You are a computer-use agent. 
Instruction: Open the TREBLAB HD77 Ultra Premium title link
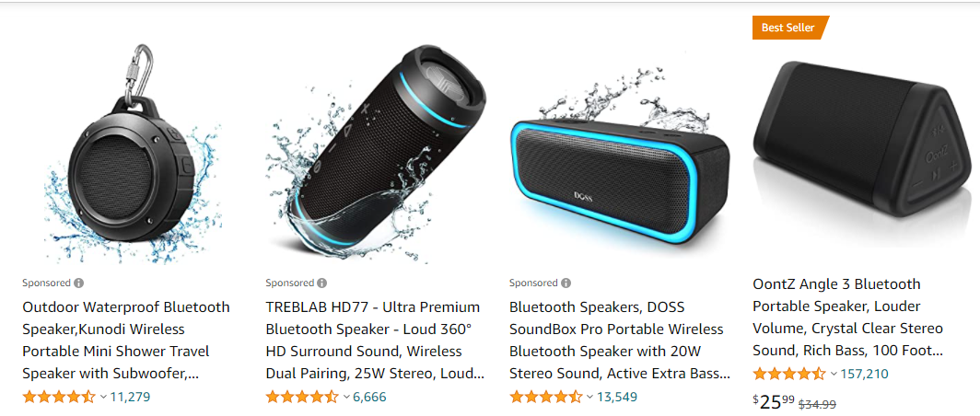(x=375, y=341)
